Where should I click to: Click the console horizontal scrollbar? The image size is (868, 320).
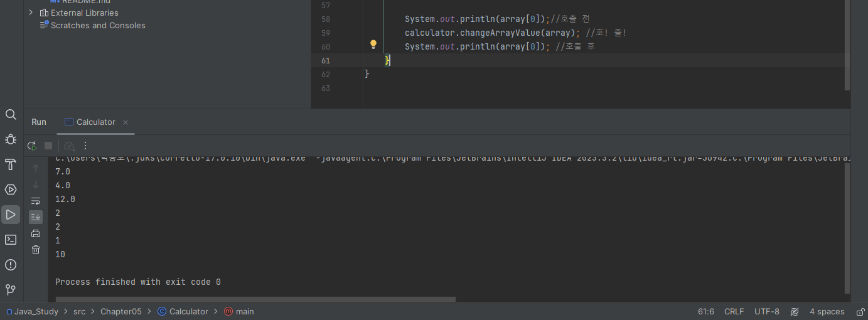tap(255, 299)
